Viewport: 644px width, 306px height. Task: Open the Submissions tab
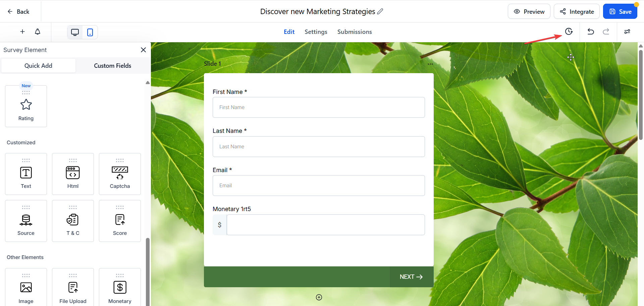(354, 32)
